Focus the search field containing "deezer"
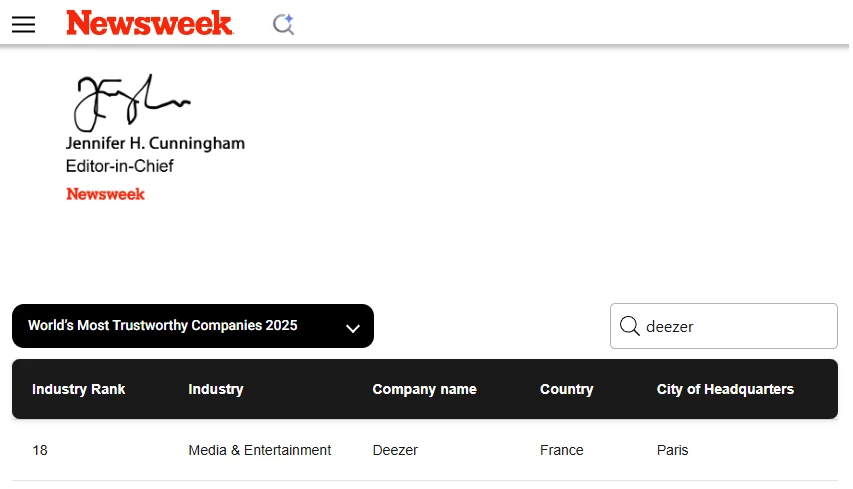Image resolution: width=853 pixels, height=489 pixels. point(735,326)
